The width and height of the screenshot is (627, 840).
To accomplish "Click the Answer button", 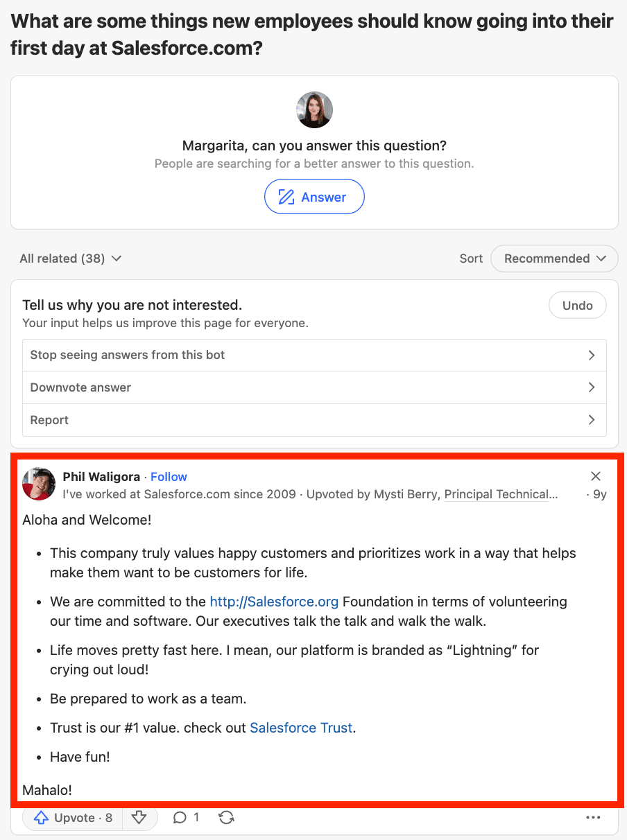I will (x=314, y=197).
